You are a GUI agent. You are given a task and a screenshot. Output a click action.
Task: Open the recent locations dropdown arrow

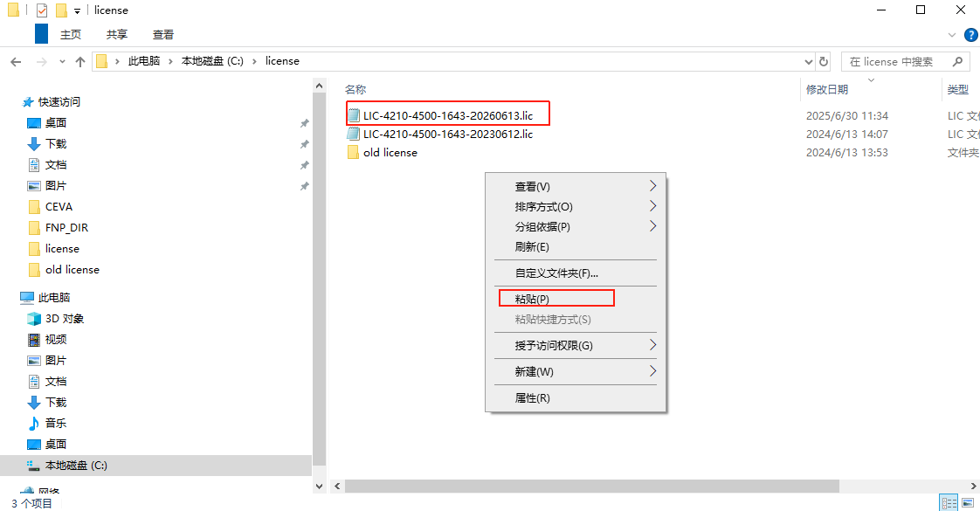[x=62, y=61]
